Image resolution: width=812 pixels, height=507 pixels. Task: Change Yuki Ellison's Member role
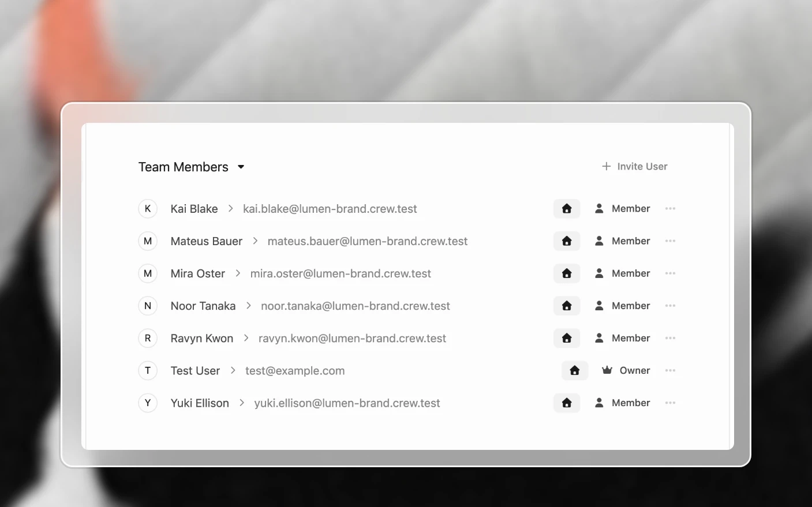pos(622,403)
